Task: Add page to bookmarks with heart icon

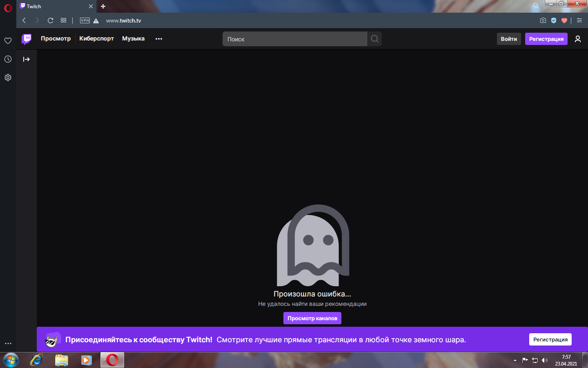Action: pyautogui.click(x=564, y=20)
